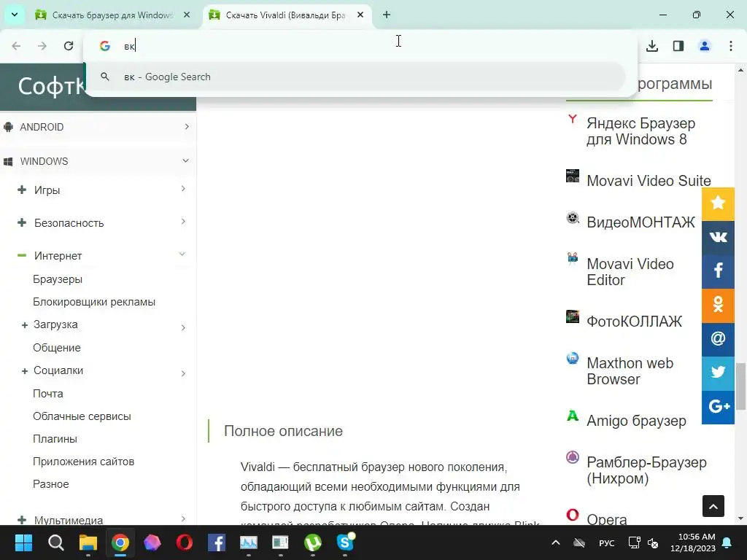Open the Общение sidebar link

tap(57, 348)
